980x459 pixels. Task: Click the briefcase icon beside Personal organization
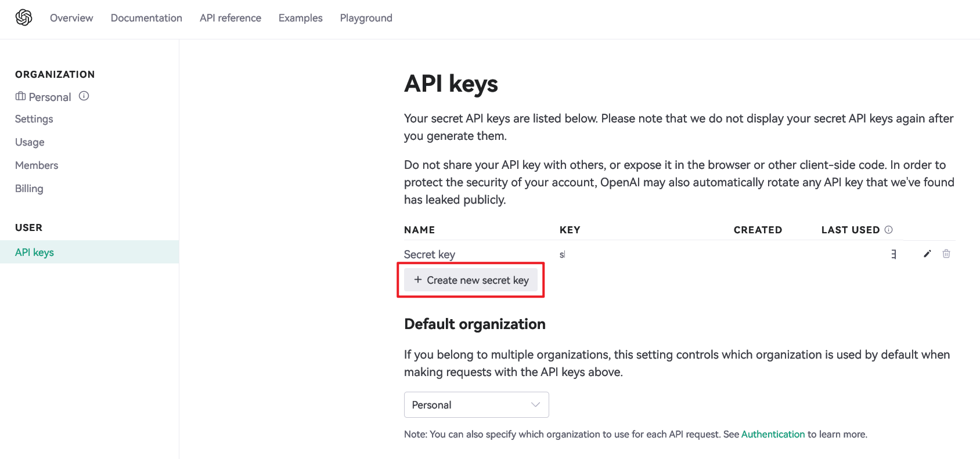[x=20, y=96]
